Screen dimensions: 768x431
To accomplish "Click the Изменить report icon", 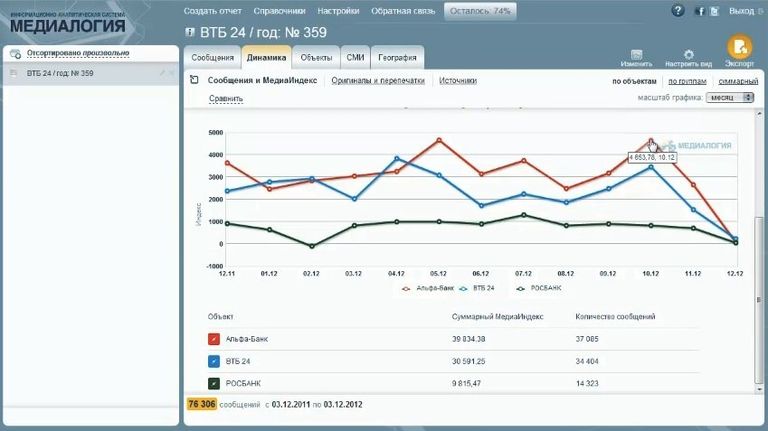I will click(636, 54).
